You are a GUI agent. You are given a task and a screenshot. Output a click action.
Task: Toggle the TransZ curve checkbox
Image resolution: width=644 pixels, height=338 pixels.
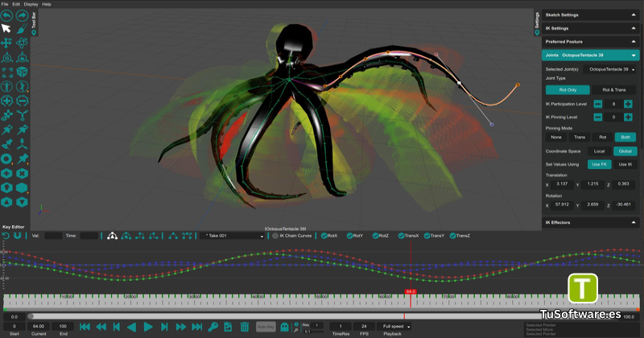tap(452, 236)
